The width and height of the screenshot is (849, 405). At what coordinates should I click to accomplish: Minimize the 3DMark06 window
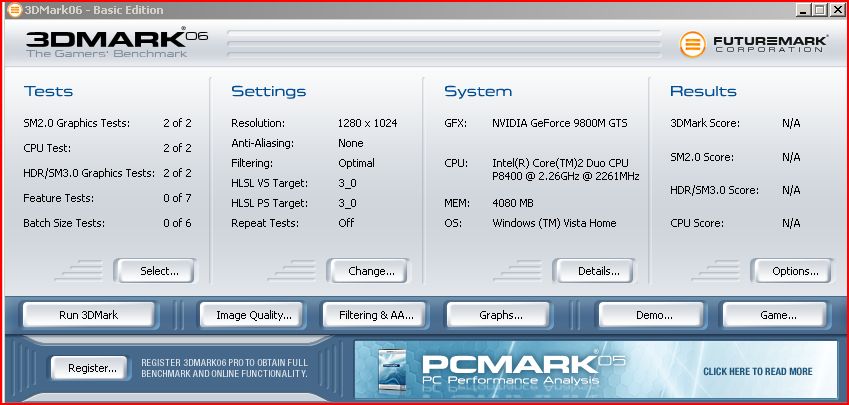(x=804, y=10)
